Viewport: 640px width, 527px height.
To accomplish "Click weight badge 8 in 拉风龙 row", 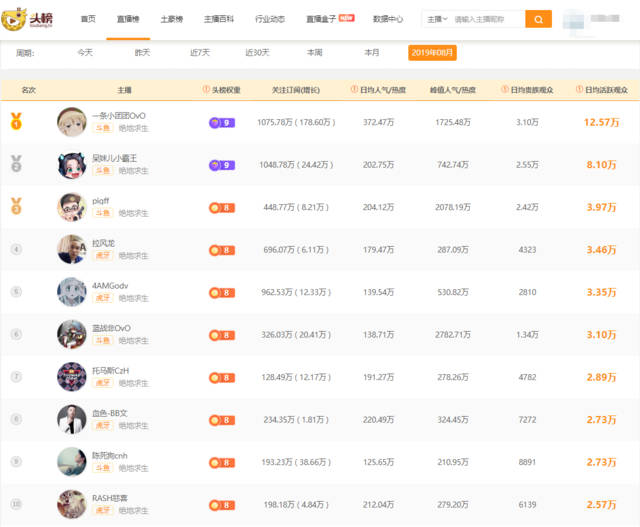I will [222, 250].
